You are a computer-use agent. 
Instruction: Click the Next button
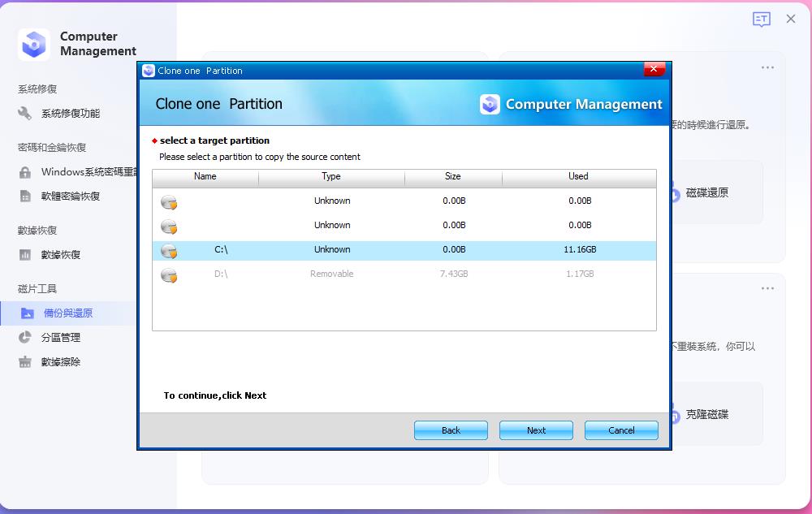pyautogui.click(x=536, y=430)
